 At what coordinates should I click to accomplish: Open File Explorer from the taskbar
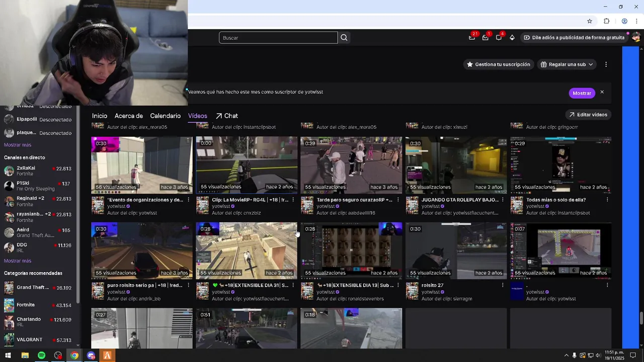pyautogui.click(x=25, y=355)
